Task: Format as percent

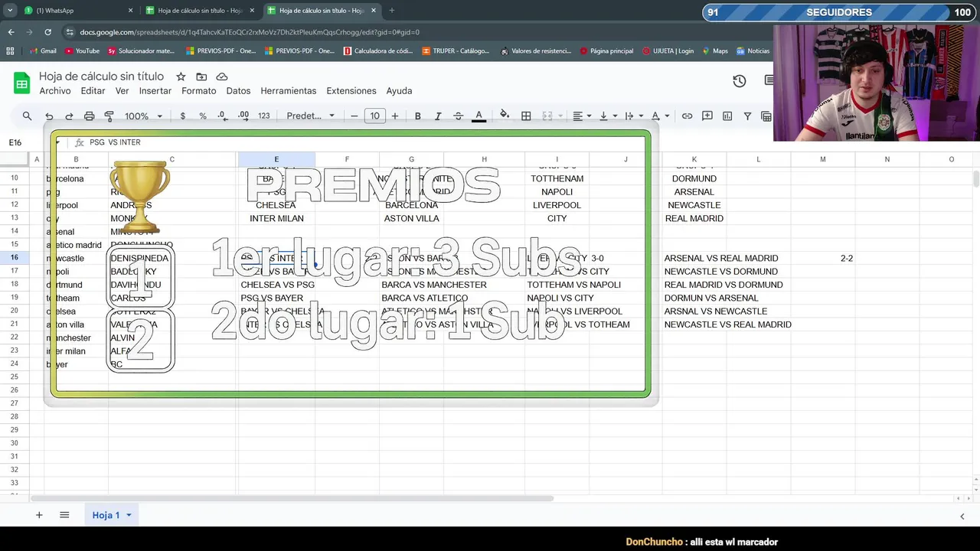Action: click(202, 116)
